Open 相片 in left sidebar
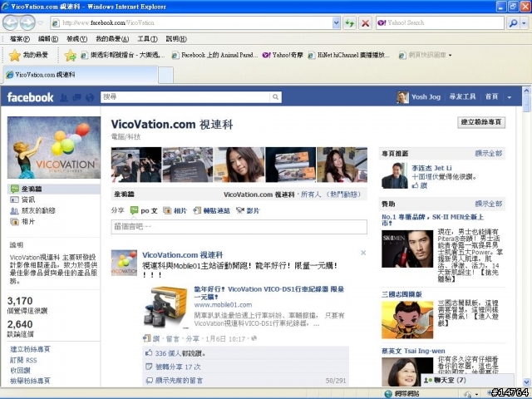The width and height of the screenshot is (532, 399). coord(28,222)
